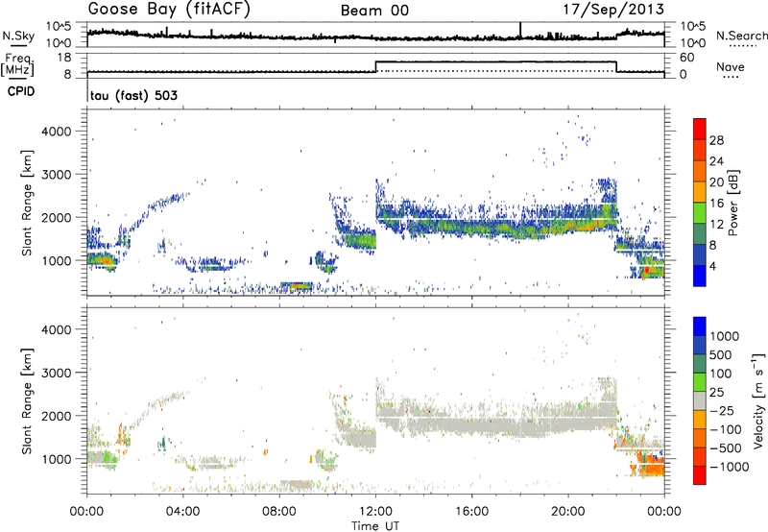The height and width of the screenshot is (532, 768).
Task: Click the '20:00' time axis label
Action: click(x=568, y=512)
